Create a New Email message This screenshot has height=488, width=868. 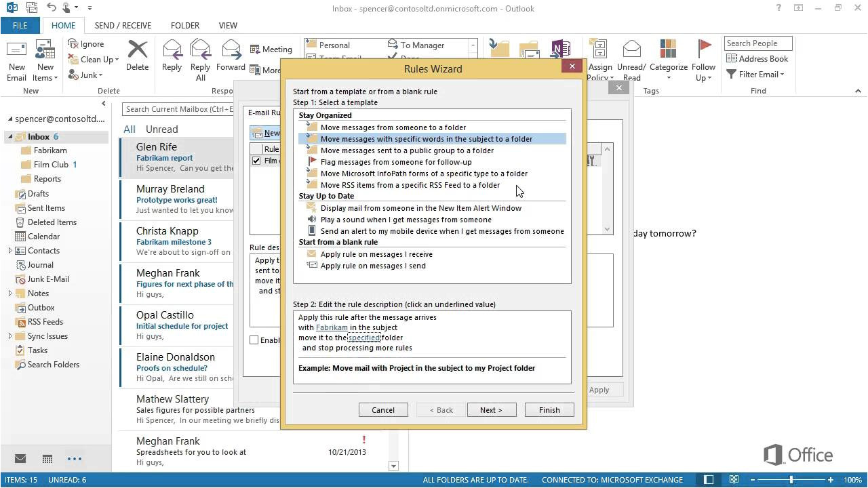[16, 58]
